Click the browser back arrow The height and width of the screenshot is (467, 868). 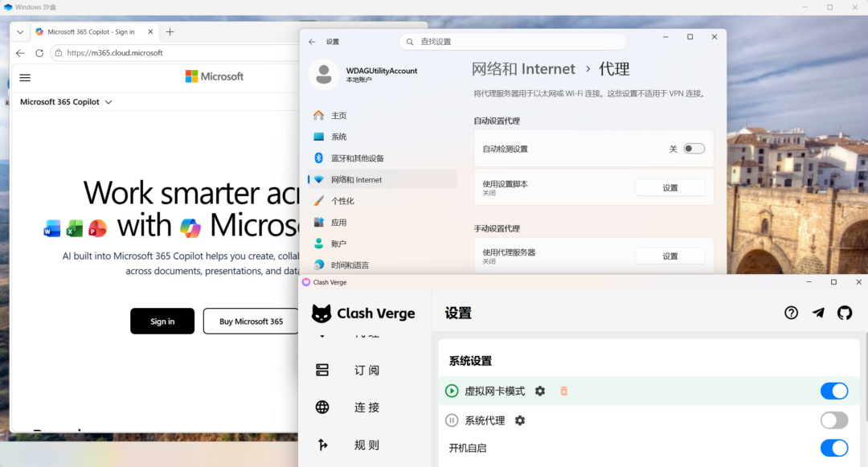coord(20,53)
